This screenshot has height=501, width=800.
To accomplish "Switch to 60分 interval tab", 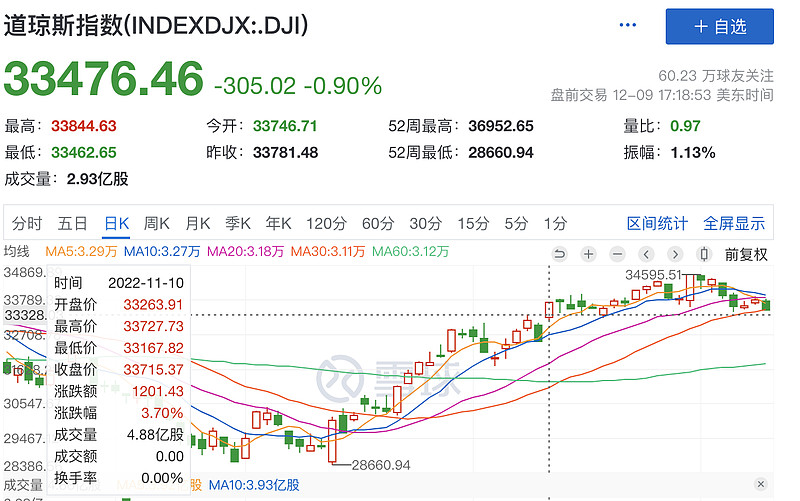I will pyautogui.click(x=378, y=223).
